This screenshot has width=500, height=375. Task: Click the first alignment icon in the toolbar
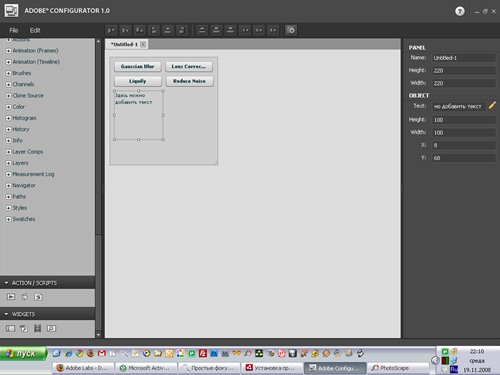[x=111, y=30]
